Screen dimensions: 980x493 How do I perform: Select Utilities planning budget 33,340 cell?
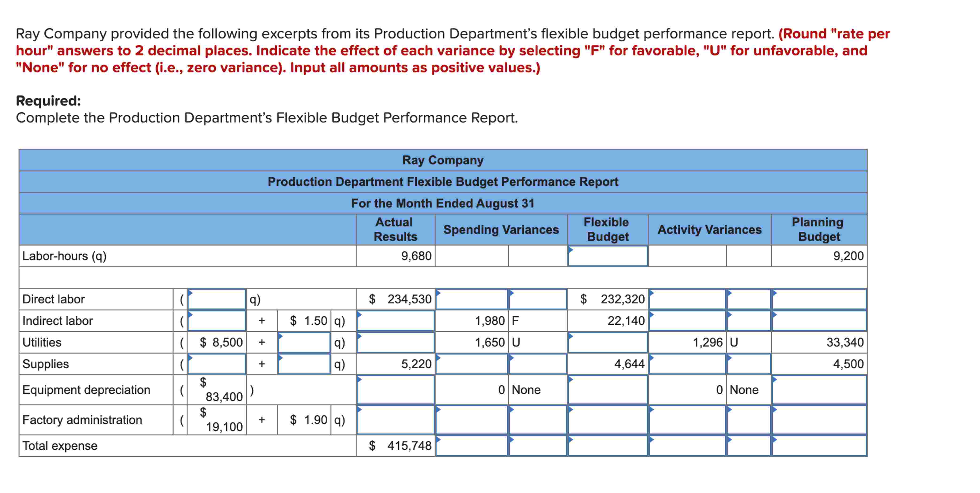point(819,342)
